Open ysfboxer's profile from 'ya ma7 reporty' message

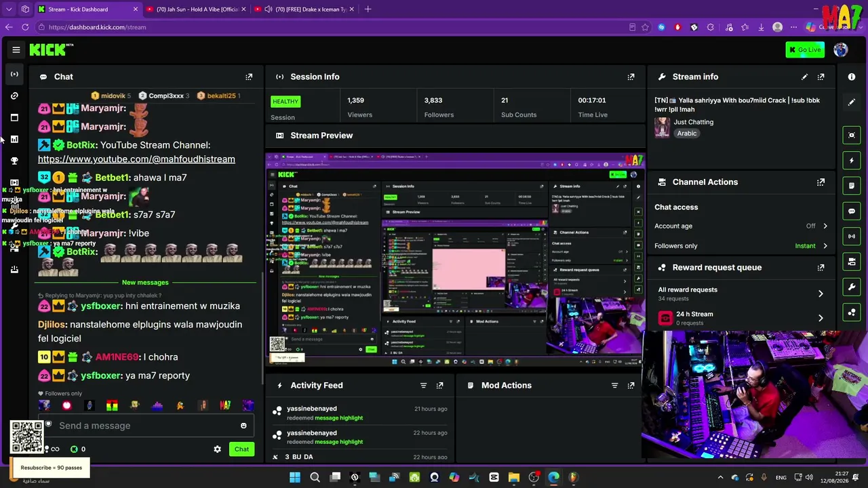[102, 375]
